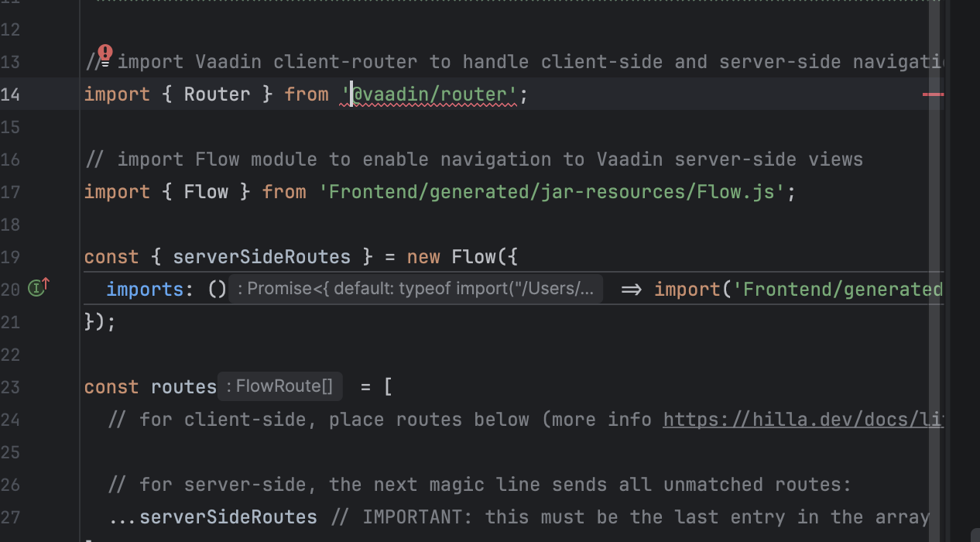Click the red error stripe marker
The height and width of the screenshot is (542, 980).
[x=933, y=94]
